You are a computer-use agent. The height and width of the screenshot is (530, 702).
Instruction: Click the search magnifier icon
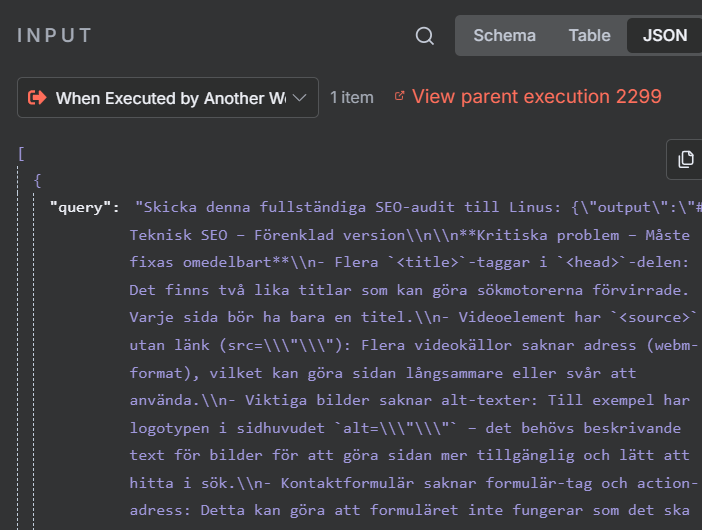pyautogui.click(x=425, y=36)
